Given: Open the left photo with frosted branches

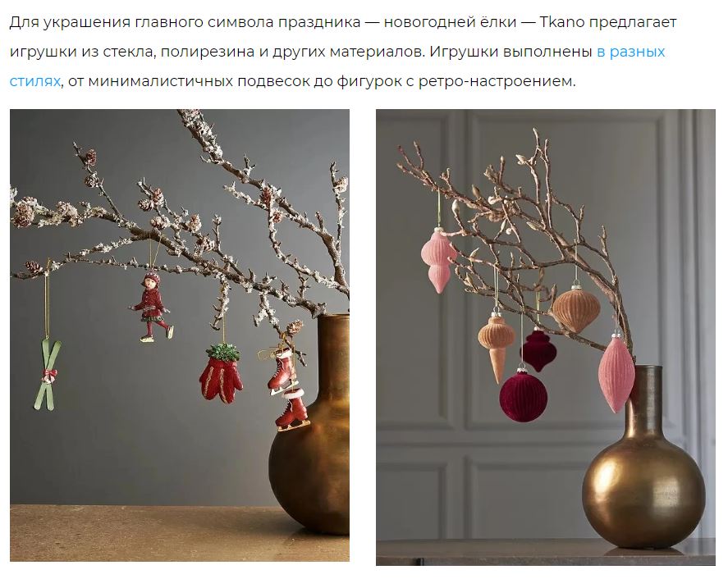Looking at the screenshot, I should click(180, 335).
